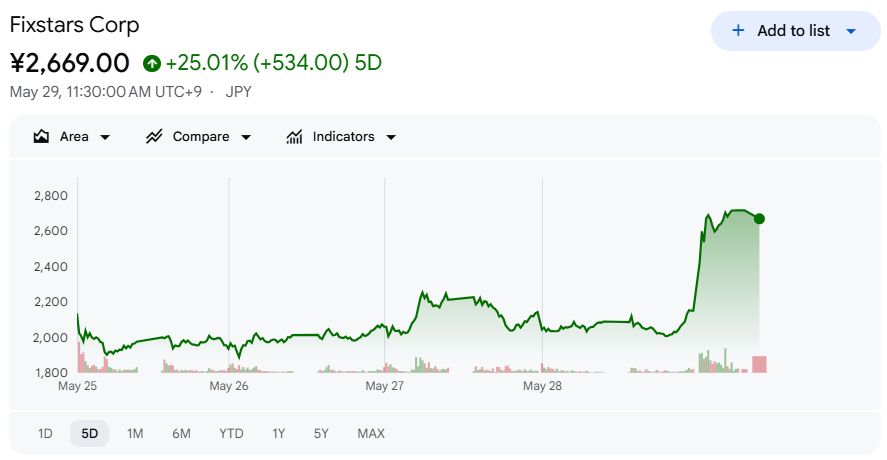Switch to the YTD range tab
887x460 pixels.
click(231, 433)
